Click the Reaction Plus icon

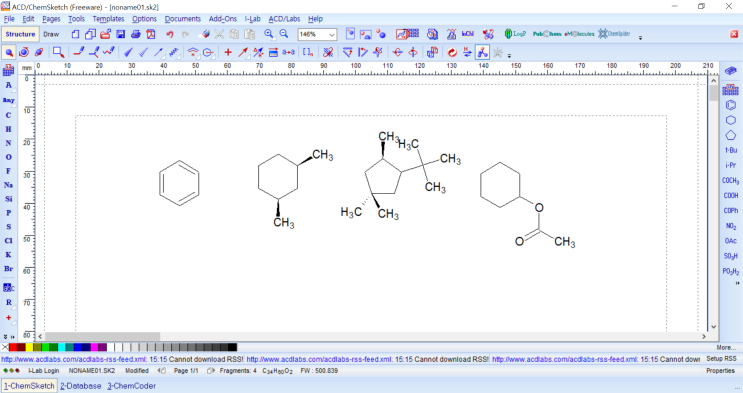pos(228,52)
